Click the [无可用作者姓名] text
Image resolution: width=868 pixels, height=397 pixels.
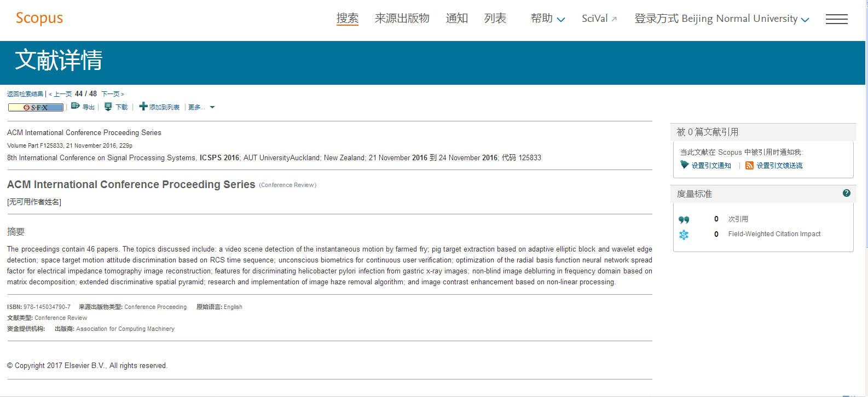tap(34, 202)
